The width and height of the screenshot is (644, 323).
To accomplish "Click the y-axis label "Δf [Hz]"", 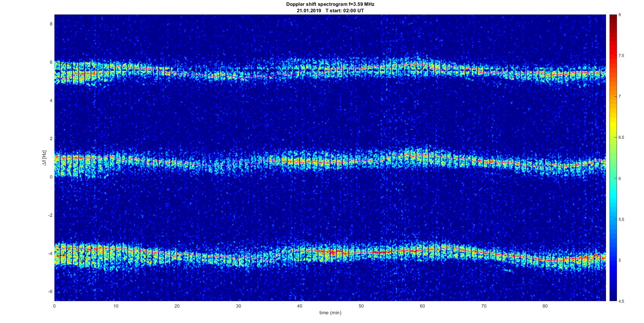I will tap(44, 158).
